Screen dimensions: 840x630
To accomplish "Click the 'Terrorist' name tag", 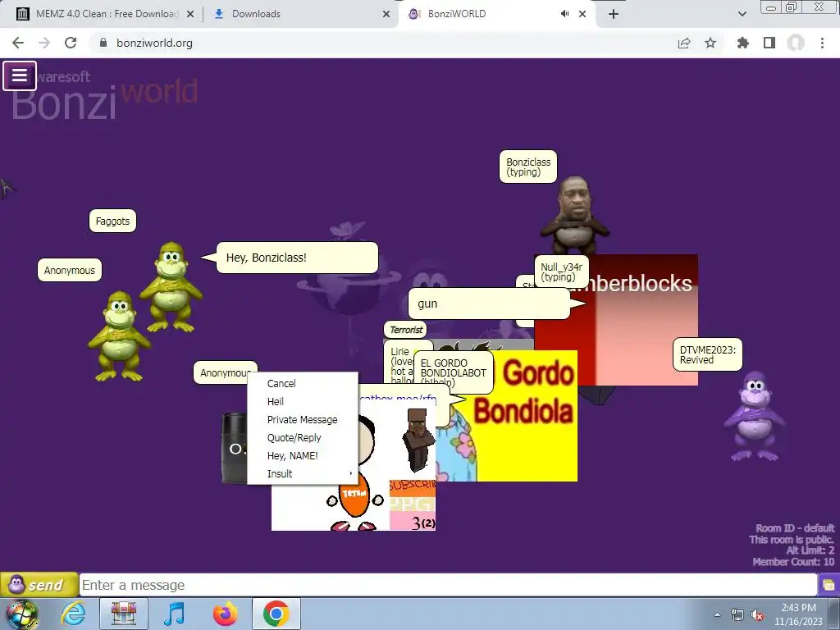I will point(405,330).
